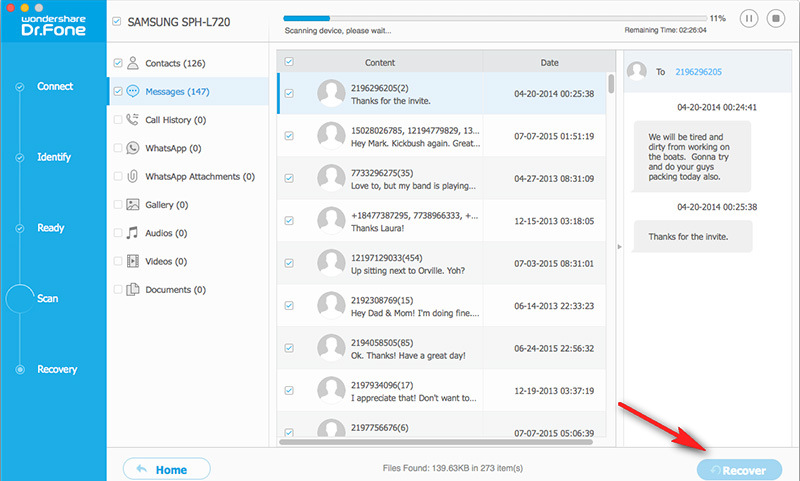Tick the Videos (0) checkbox
Image resolution: width=800 pixels, height=481 pixels.
[118, 261]
